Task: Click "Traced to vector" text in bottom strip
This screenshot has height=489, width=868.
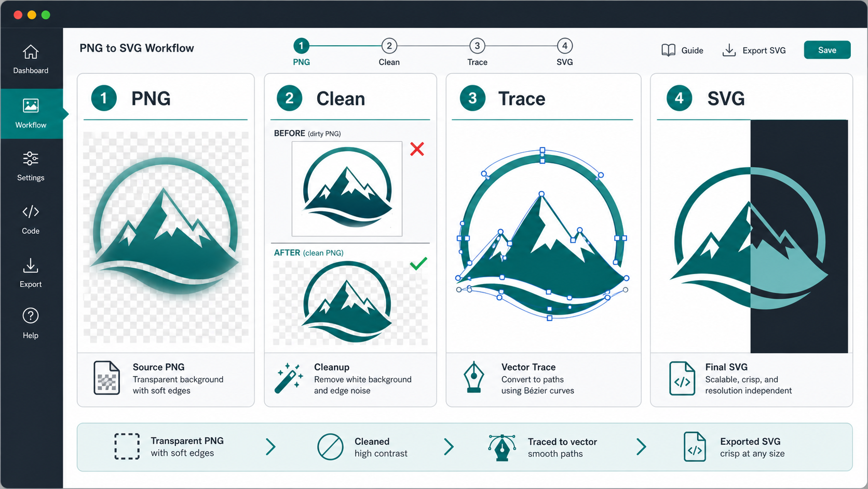Action: [x=562, y=442]
